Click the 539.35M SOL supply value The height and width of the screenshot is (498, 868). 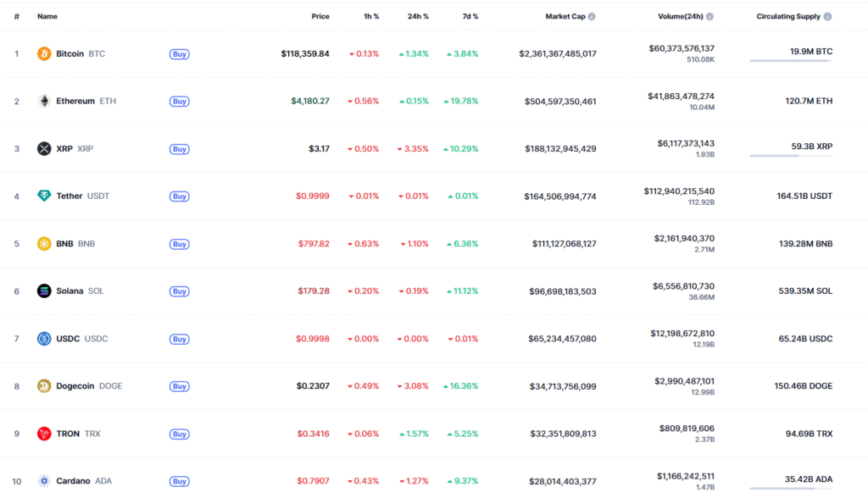(x=805, y=291)
